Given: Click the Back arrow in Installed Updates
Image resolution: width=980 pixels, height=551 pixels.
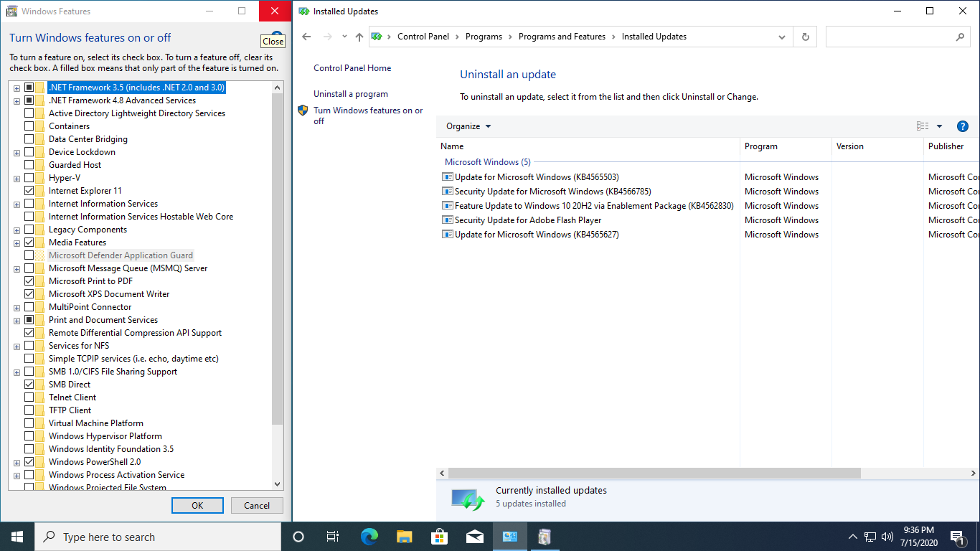Looking at the screenshot, I should click(x=307, y=37).
